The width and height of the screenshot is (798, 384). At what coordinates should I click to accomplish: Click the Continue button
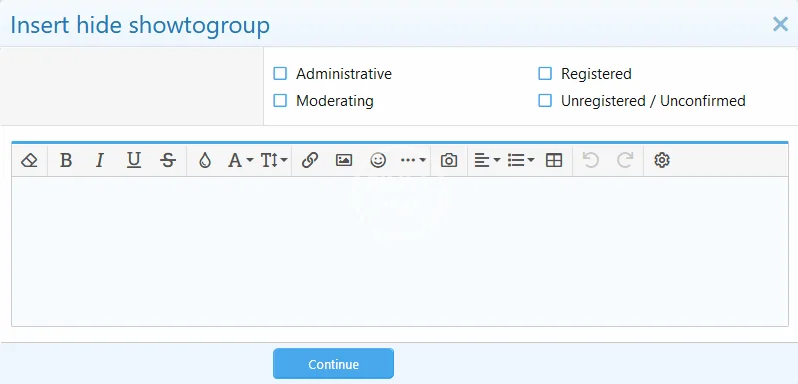(x=333, y=364)
